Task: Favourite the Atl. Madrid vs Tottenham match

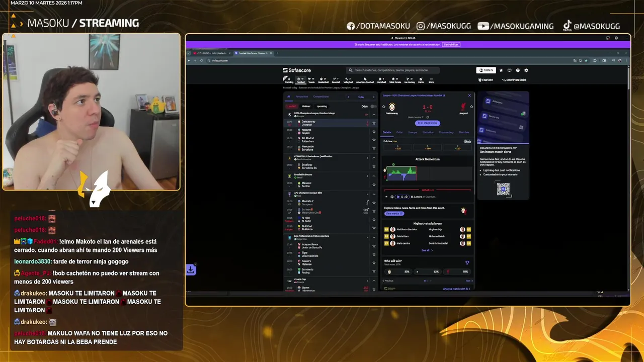Action: (374, 140)
